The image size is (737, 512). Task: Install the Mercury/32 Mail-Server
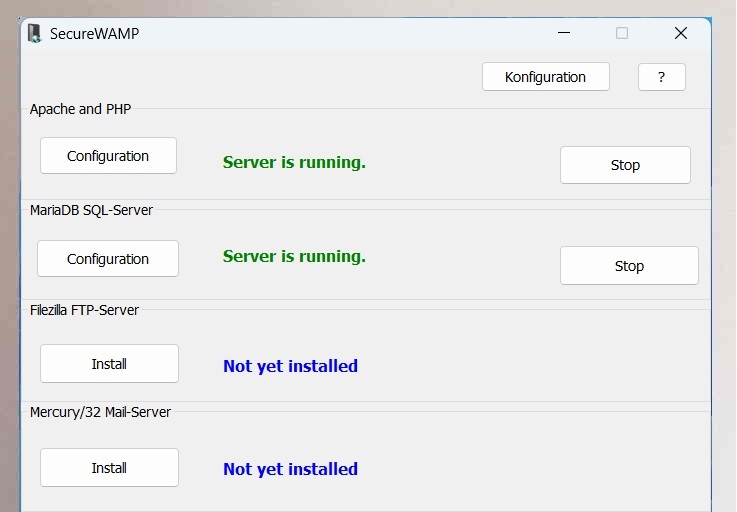pyautogui.click(x=110, y=467)
